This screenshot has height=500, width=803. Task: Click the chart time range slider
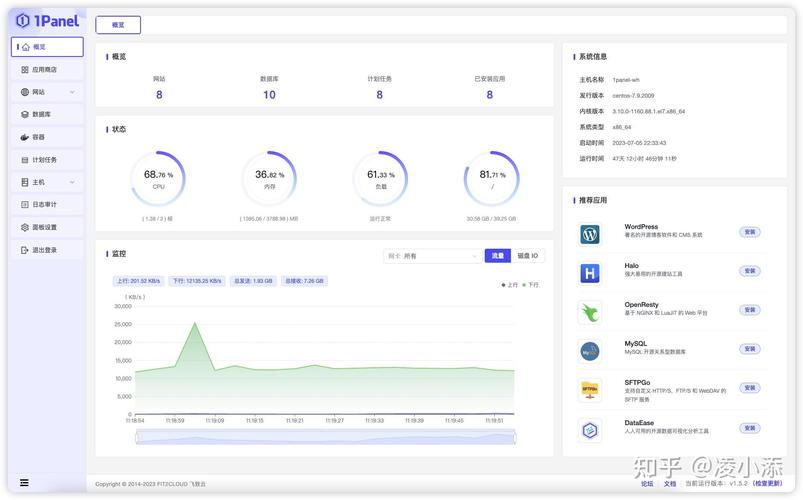[x=326, y=438]
